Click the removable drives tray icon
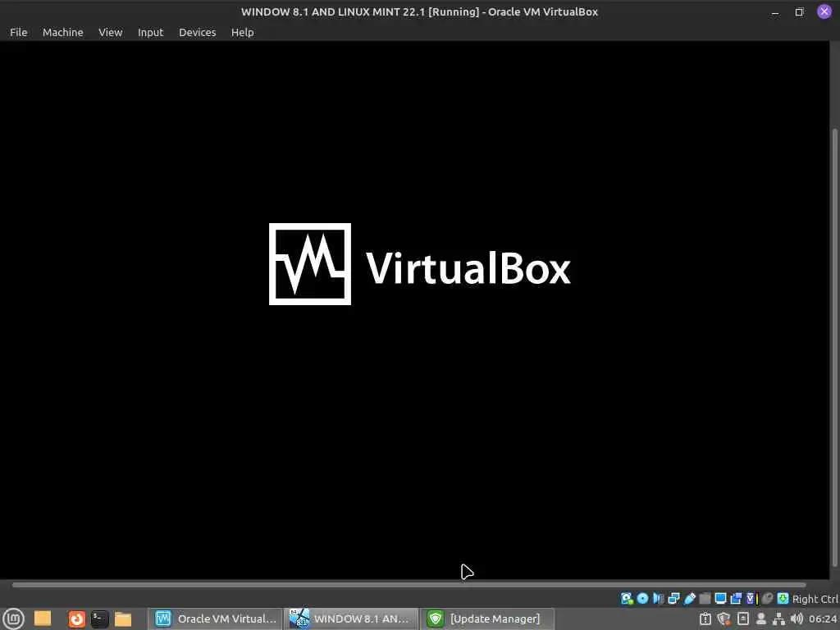 743,619
